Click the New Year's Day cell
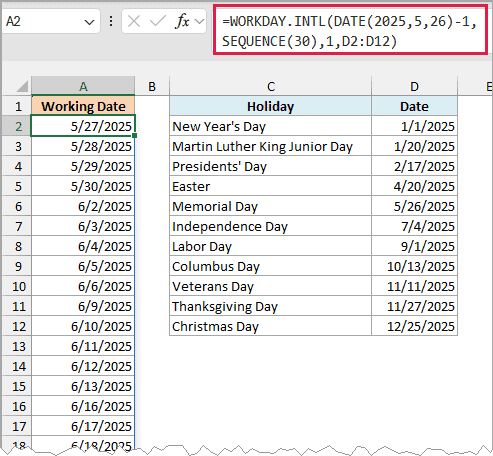Screen dimensions: 493x456 270,126
